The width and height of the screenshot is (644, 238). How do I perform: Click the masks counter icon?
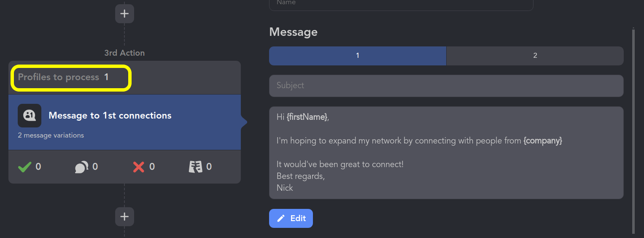(x=195, y=167)
